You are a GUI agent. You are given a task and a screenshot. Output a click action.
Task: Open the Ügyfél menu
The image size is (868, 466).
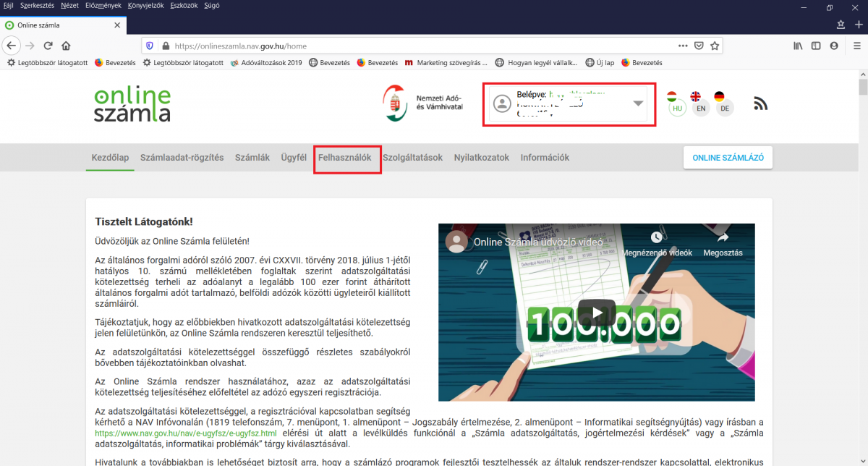coord(294,158)
